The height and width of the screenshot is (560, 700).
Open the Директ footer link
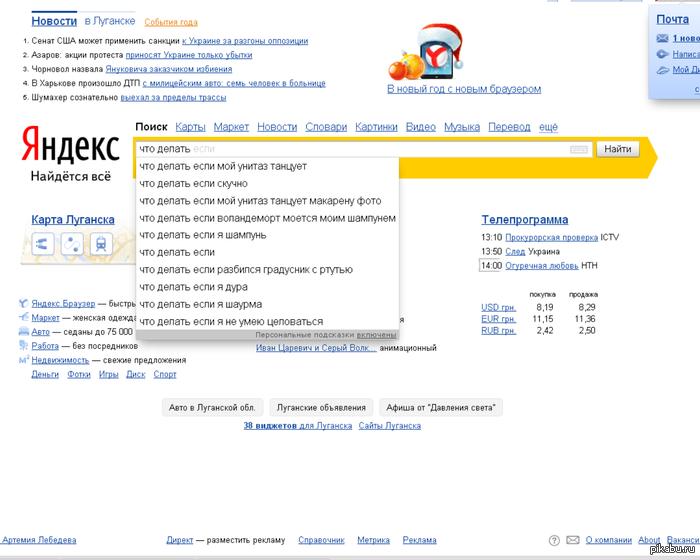(179, 540)
